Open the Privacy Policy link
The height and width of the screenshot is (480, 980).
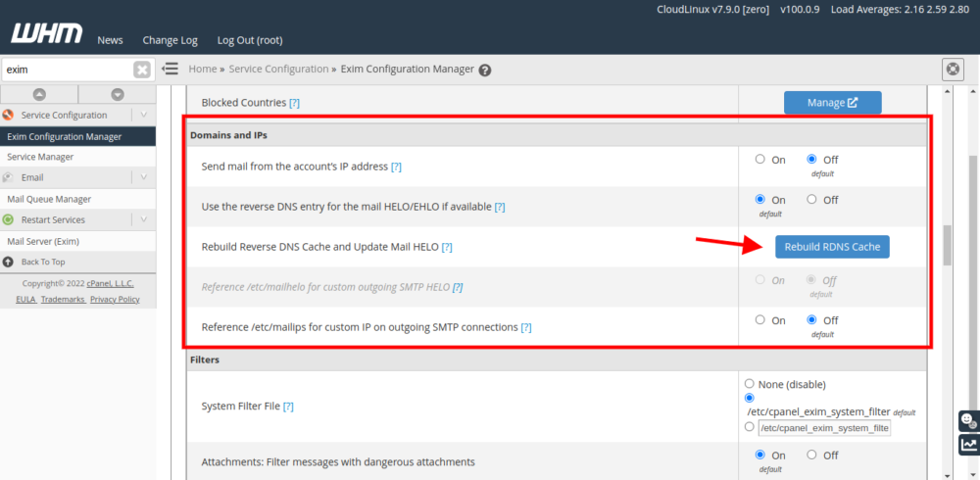click(115, 300)
